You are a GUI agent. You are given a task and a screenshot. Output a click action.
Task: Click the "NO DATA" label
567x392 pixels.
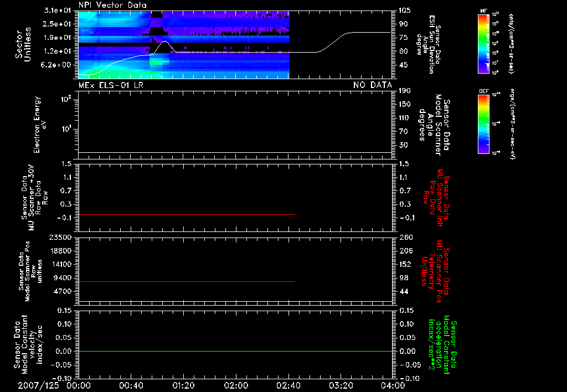373,85
